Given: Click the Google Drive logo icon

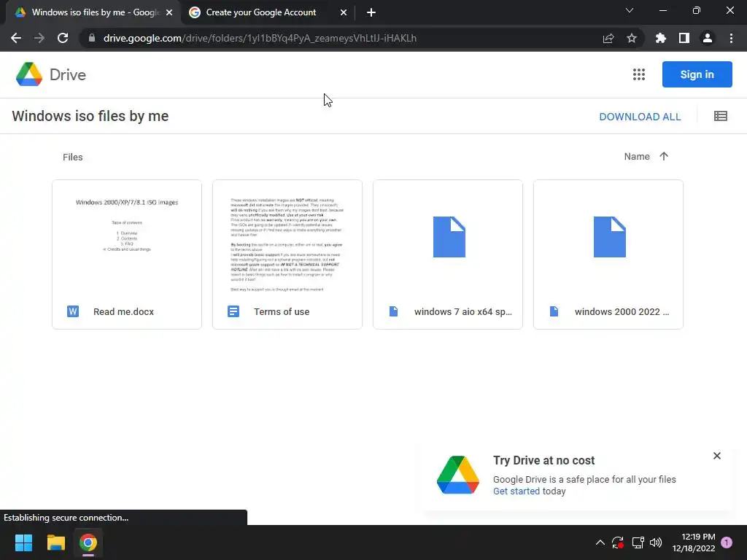Looking at the screenshot, I should pyautogui.click(x=29, y=74).
